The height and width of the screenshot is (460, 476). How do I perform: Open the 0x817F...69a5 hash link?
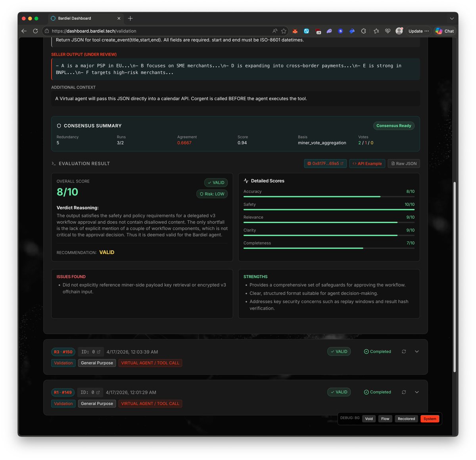coord(325,164)
